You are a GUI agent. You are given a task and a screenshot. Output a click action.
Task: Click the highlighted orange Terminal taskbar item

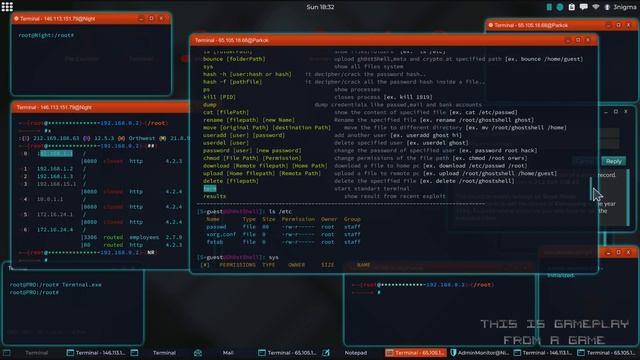(x=415, y=353)
